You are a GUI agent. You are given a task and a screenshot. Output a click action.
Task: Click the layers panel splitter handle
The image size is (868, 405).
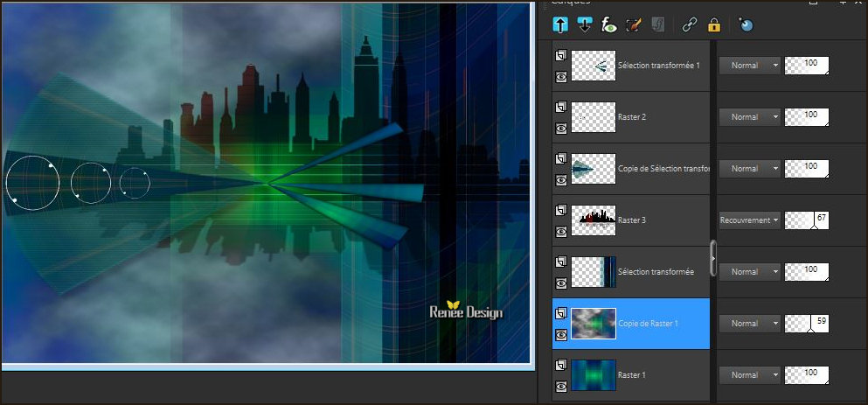713,258
